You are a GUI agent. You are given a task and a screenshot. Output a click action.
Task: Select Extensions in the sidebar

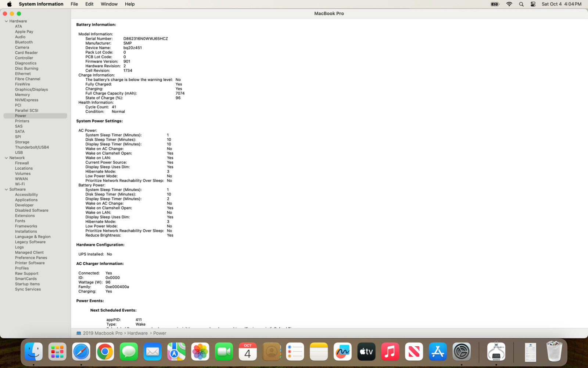point(25,216)
